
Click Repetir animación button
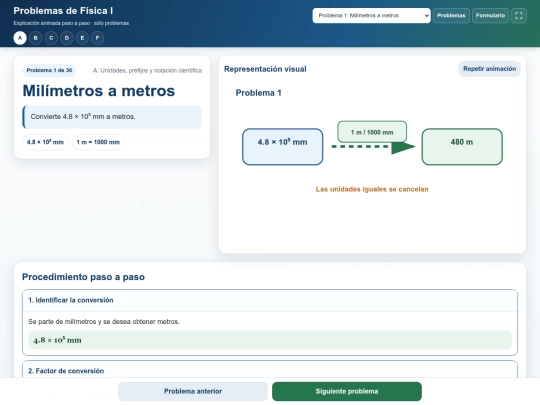click(x=489, y=69)
